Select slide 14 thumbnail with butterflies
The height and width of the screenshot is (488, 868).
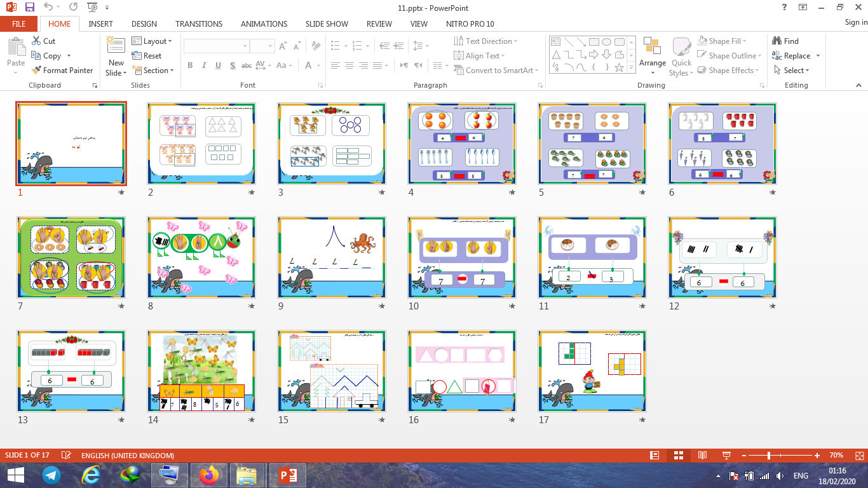coord(201,371)
